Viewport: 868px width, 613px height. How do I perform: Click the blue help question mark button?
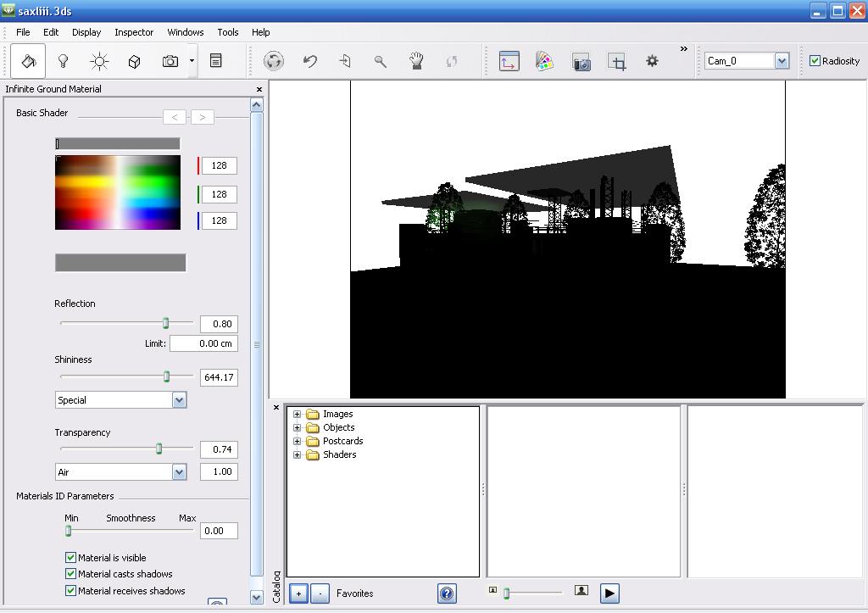click(447, 593)
